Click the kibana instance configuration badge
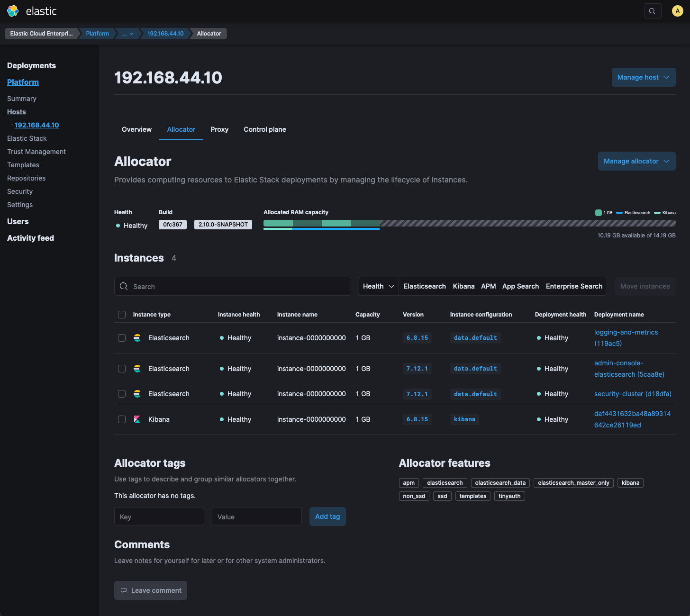 [x=464, y=419]
